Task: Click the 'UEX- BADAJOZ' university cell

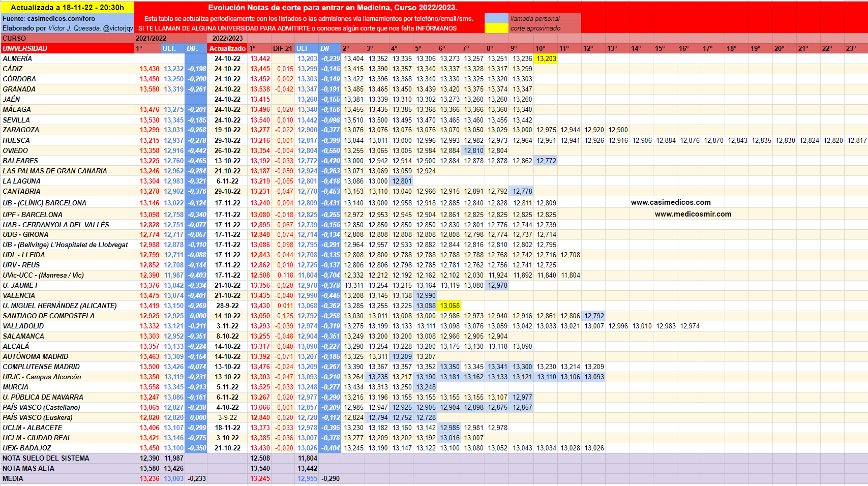Action: [67, 448]
